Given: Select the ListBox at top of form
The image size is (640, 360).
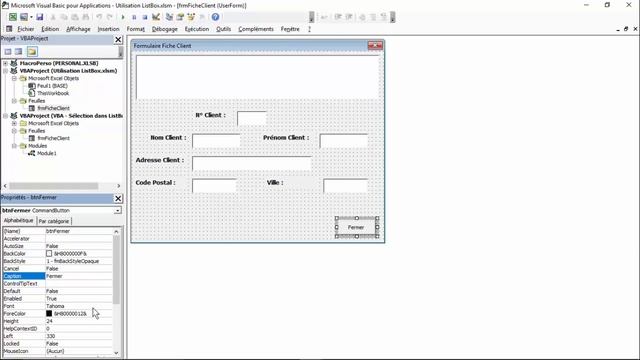Looking at the screenshot, I should (x=258, y=78).
